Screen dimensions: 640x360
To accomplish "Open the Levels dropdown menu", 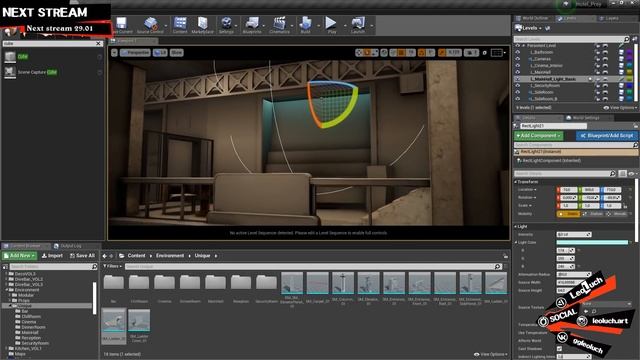I will pyautogui.click(x=528, y=28).
